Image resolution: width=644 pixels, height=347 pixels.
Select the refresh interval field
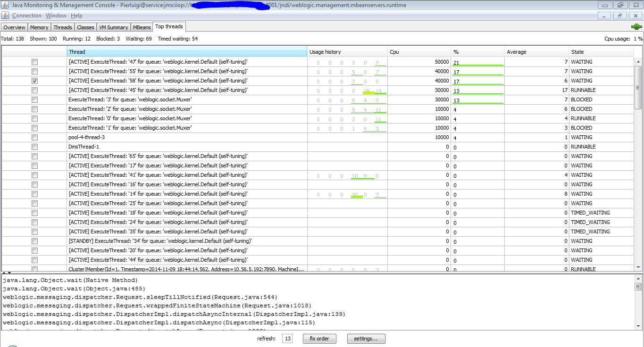click(x=287, y=339)
